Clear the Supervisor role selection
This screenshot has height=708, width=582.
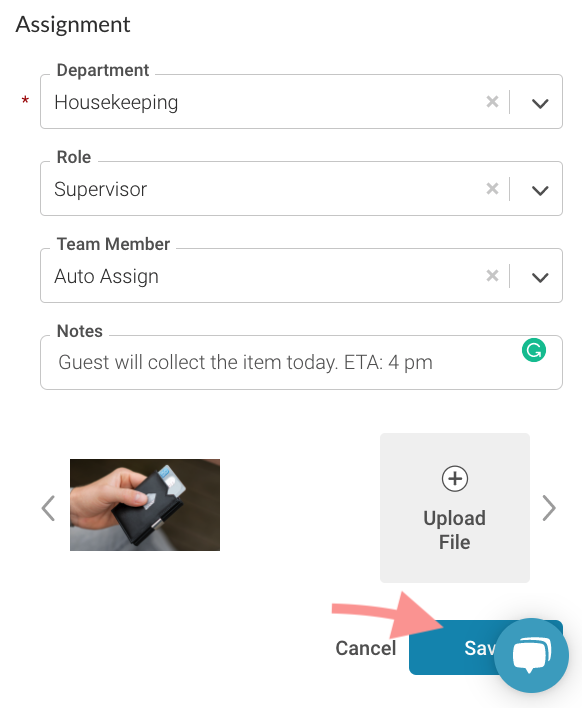tap(492, 189)
